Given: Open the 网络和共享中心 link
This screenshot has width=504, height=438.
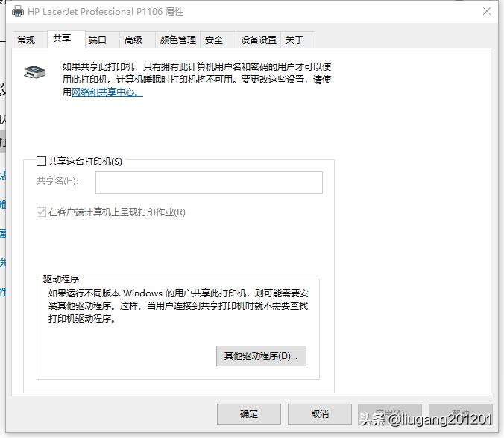Looking at the screenshot, I should 107,92.
